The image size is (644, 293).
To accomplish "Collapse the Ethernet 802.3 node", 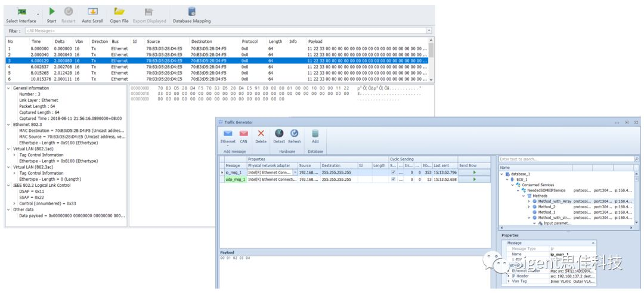I will click(9, 125).
